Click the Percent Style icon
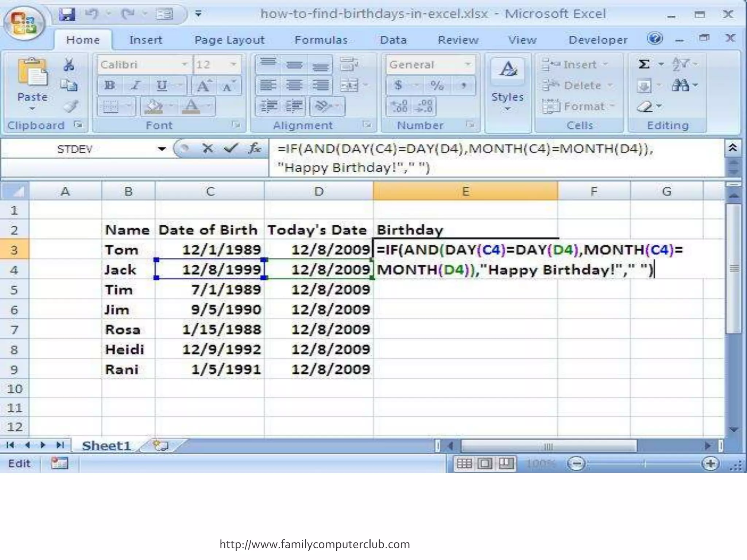This screenshot has height=560, width=747. point(437,85)
